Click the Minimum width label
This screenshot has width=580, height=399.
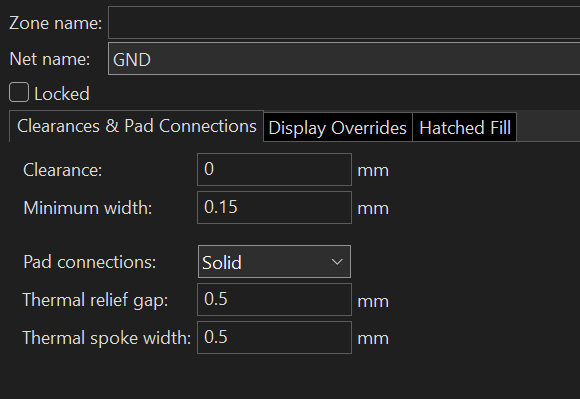click(88, 208)
